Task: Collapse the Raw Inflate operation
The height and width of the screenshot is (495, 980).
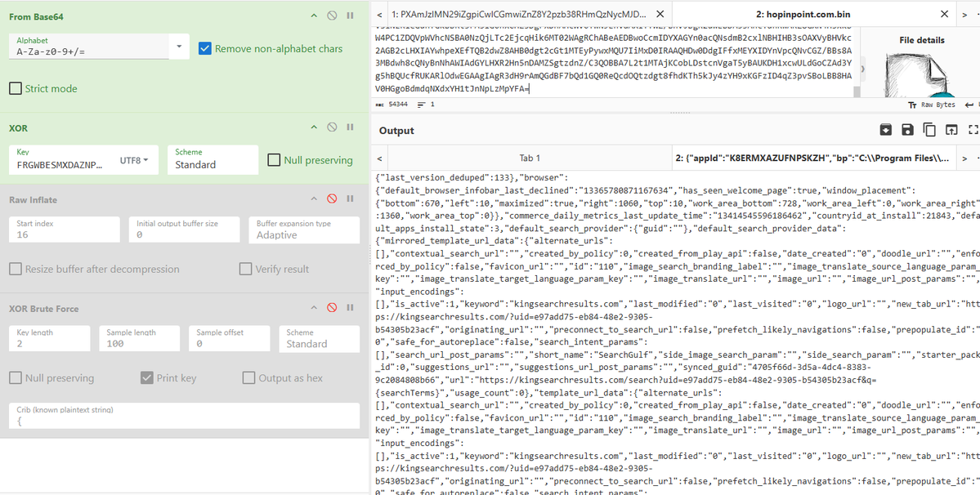Action: [315, 199]
